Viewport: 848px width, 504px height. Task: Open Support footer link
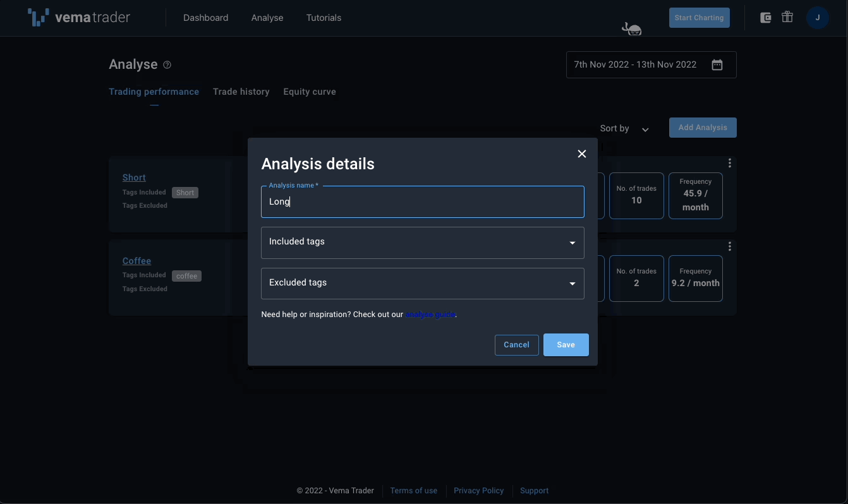534,491
